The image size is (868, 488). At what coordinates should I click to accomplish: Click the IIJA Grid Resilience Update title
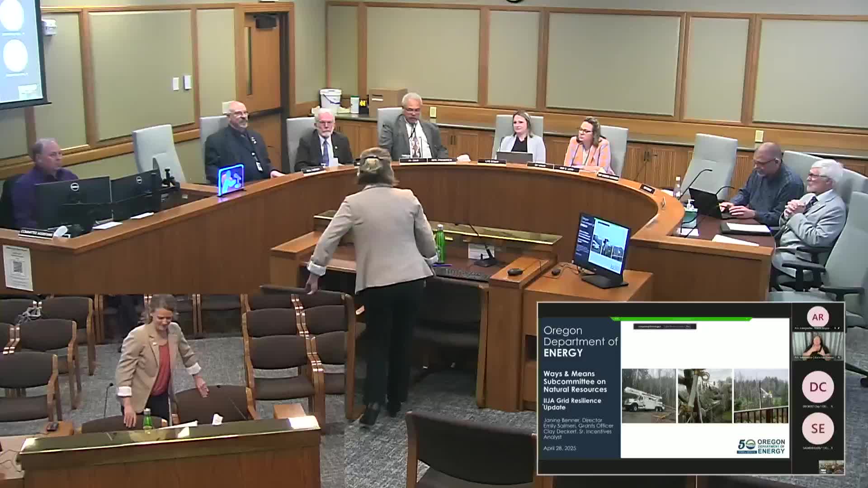[x=572, y=404]
